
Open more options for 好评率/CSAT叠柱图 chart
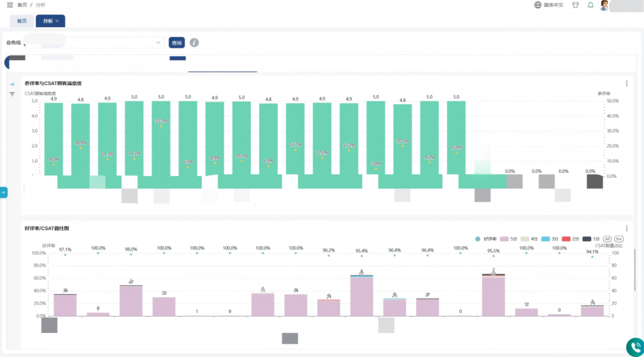(x=627, y=228)
